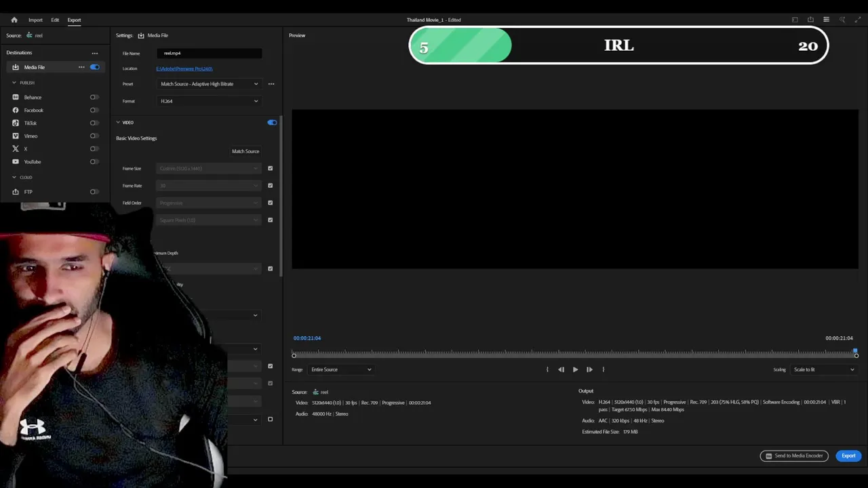The image size is (868, 488).
Task: Collapse the VIDEO settings section
Action: pos(118,123)
